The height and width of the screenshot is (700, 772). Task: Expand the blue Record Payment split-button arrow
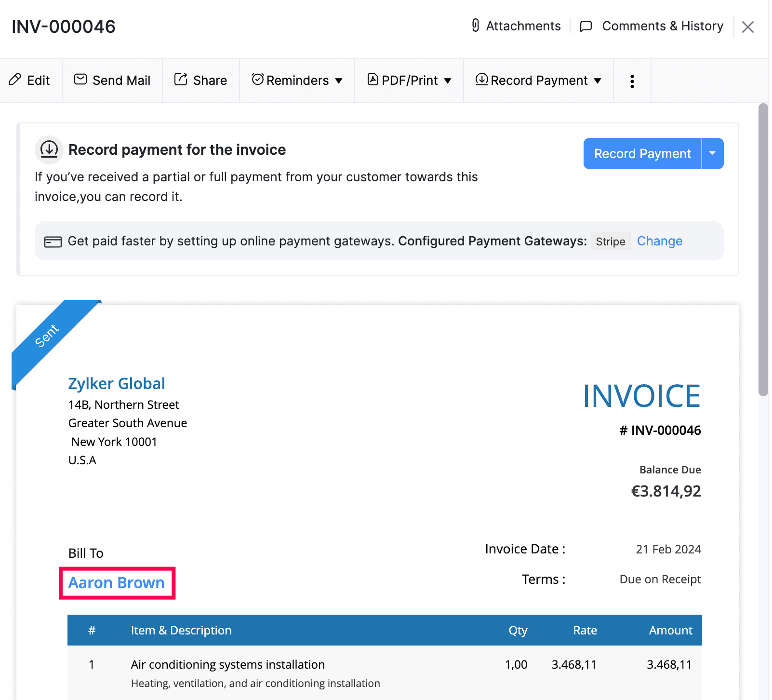tap(713, 153)
